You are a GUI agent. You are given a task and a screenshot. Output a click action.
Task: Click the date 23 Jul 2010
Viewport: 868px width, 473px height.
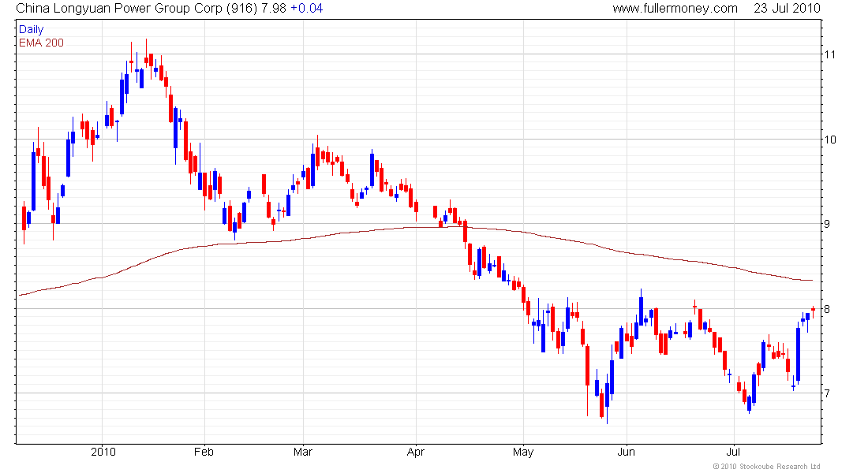(787, 9)
